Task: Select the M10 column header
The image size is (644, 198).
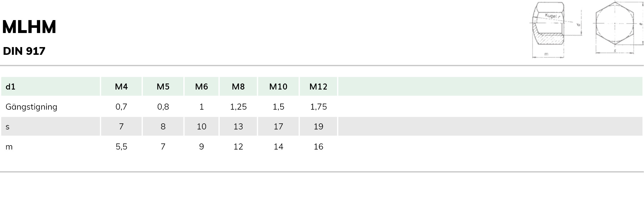Action: (278, 86)
